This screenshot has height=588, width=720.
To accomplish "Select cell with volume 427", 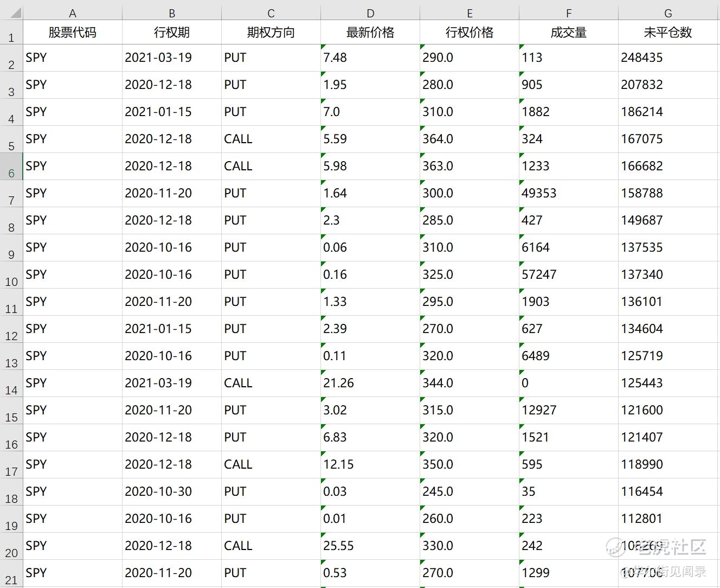I will click(x=569, y=221).
